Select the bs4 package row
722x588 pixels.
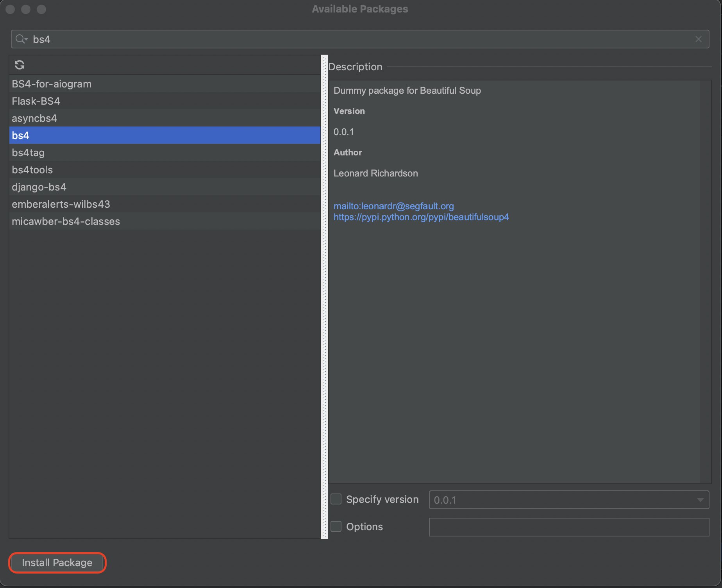(x=164, y=135)
